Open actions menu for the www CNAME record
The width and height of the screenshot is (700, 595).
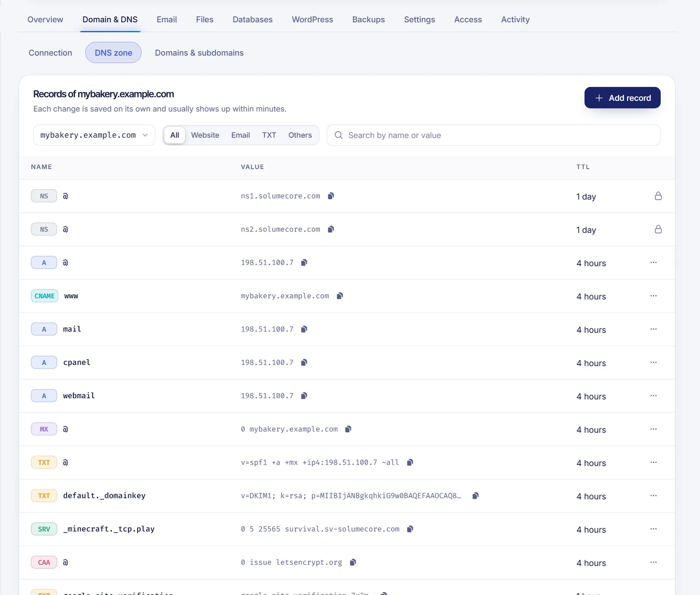tap(654, 296)
